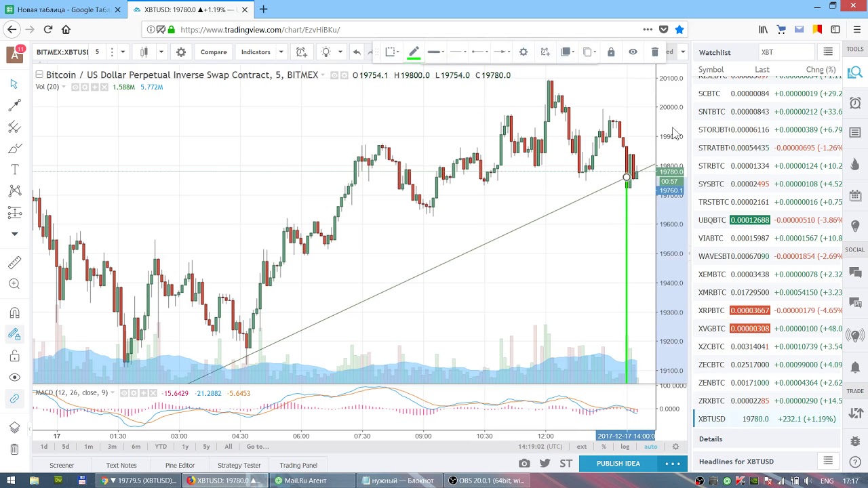
Task: Open line color pencil in floating toolbar
Action: [414, 52]
